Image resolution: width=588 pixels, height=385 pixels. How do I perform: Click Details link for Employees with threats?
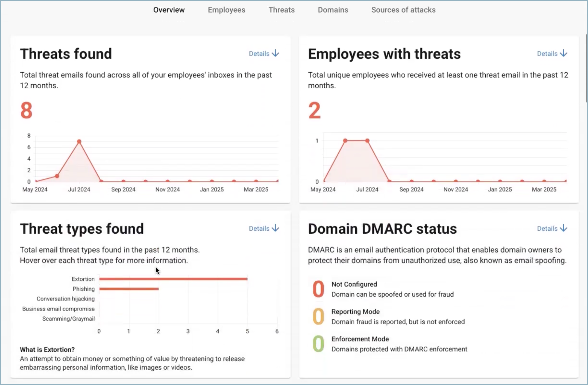coord(547,54)
